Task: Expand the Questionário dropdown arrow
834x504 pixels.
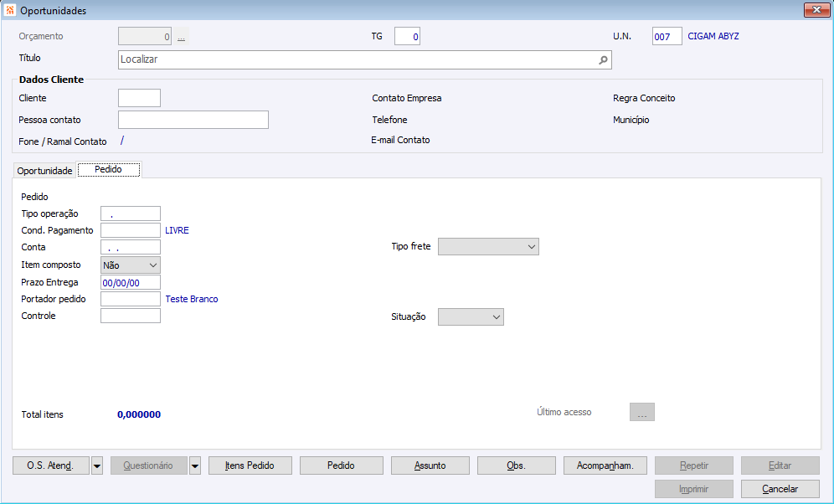Action: [x=195, y=465]
